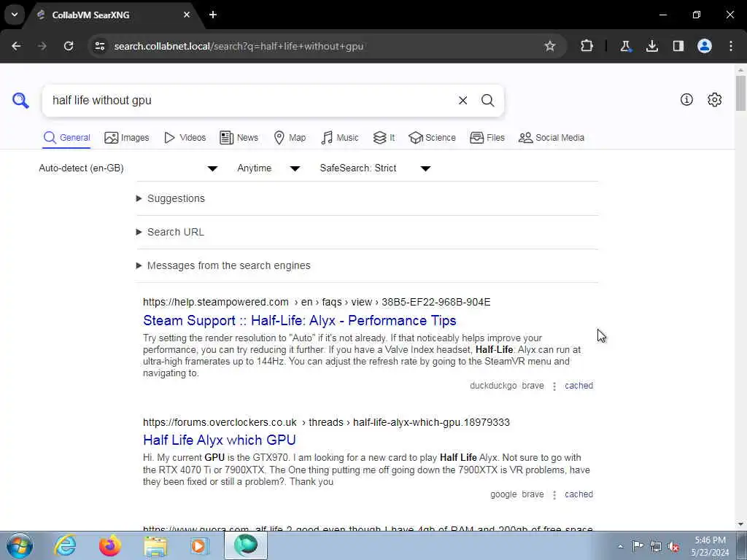This screenshot has height=560, width=747.
Task: Reload the page with refresh icon
Action: point(69,46)
